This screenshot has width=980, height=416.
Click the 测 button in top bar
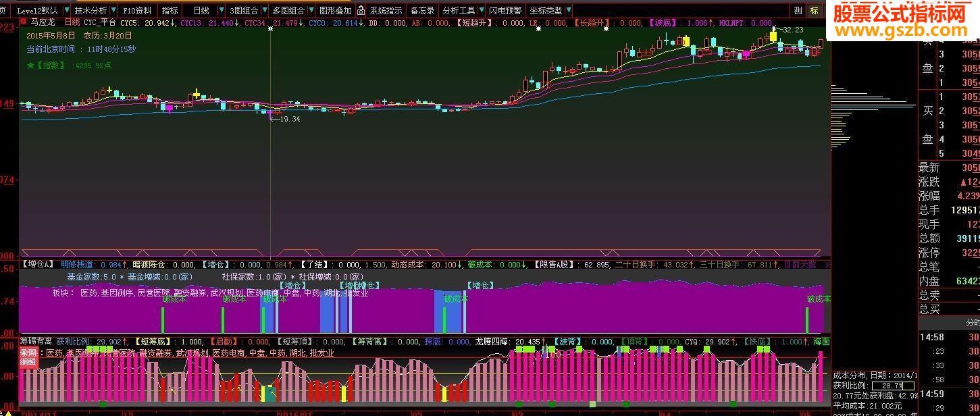(798, 11)
